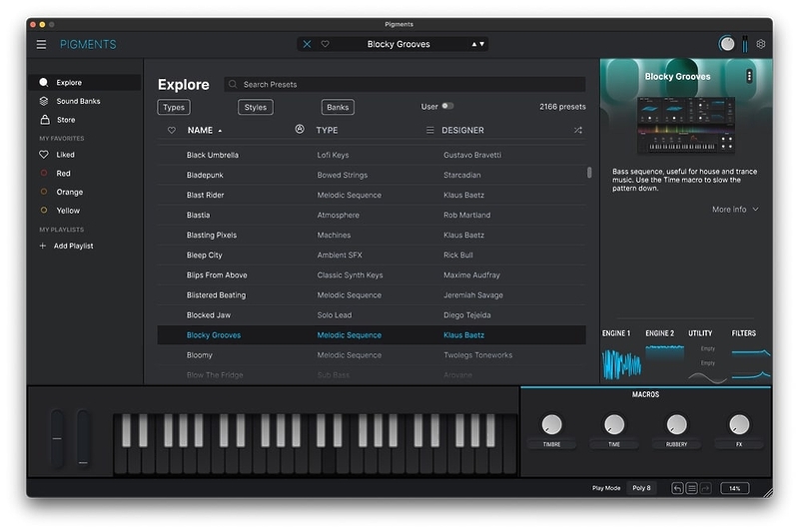Close preset browser with the X icon
This screenshot has height=532, width=799.
[x=307, y=44]
